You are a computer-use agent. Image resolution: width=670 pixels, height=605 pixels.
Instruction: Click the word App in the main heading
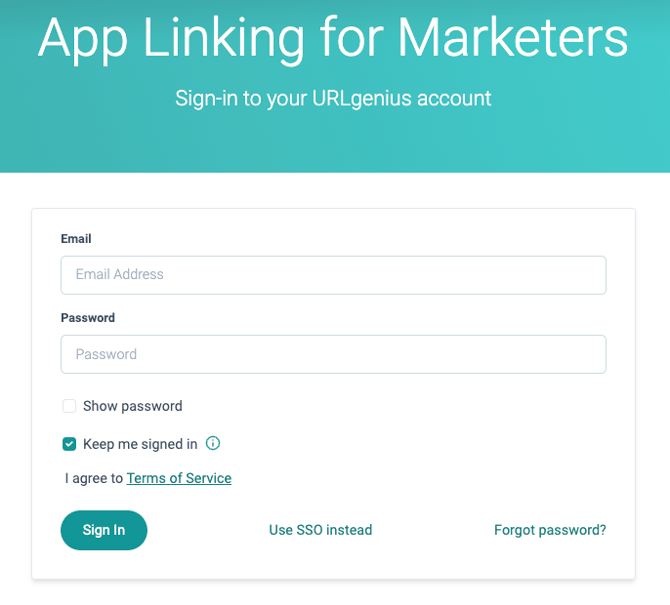[85, 37]
